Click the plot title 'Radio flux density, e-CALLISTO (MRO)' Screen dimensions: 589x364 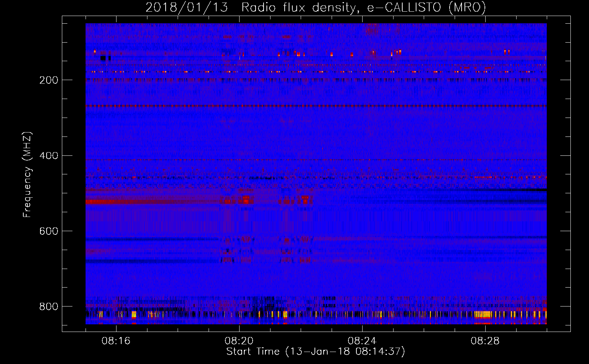(364, 7)
